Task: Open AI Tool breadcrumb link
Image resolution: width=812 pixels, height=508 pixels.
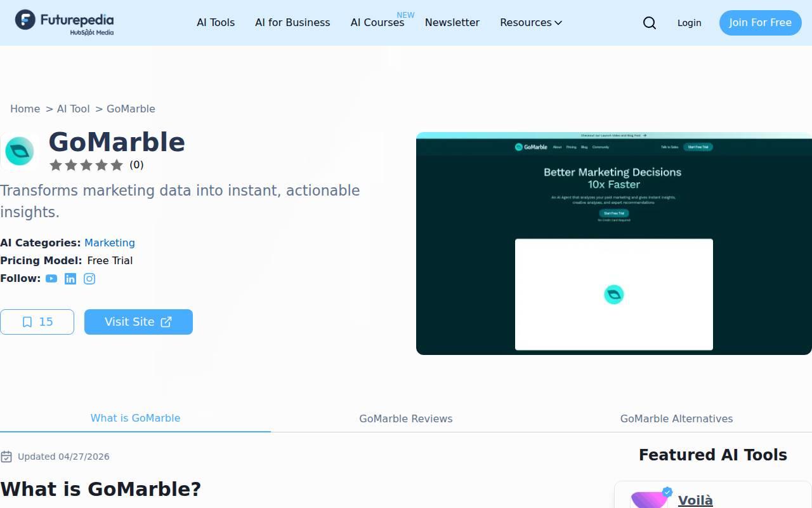Action: [73, 109]
